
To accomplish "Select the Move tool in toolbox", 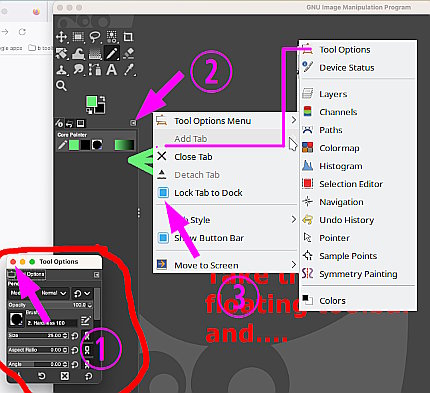I will point(61,37).
